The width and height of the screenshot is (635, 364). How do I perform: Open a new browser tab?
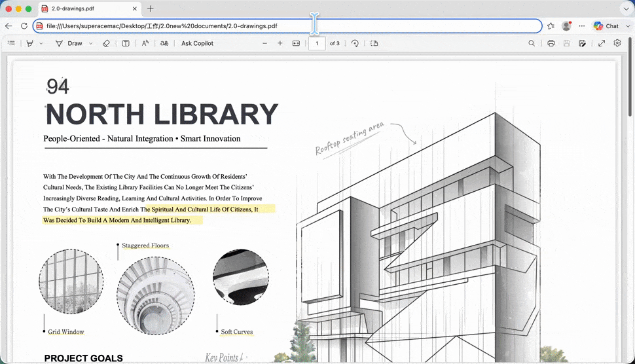[x=151, y=9]
